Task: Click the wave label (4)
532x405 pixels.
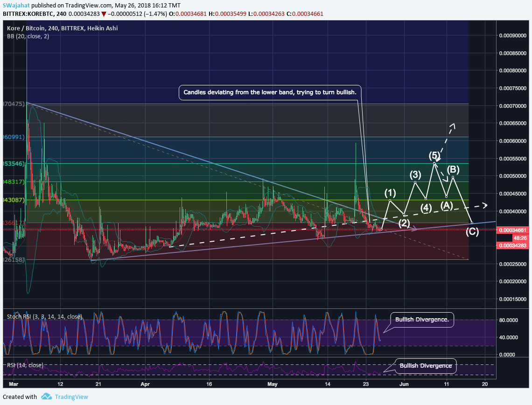Action: tap(426, 208)
